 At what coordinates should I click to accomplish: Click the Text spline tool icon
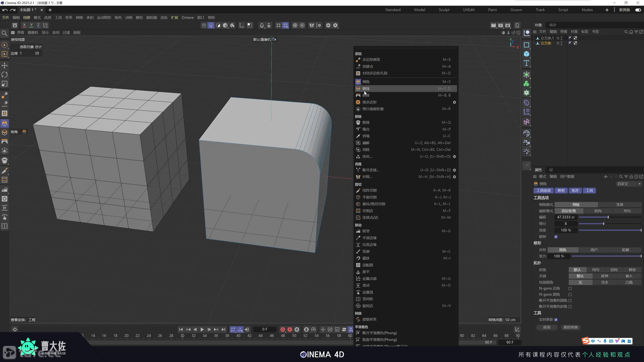527,63
